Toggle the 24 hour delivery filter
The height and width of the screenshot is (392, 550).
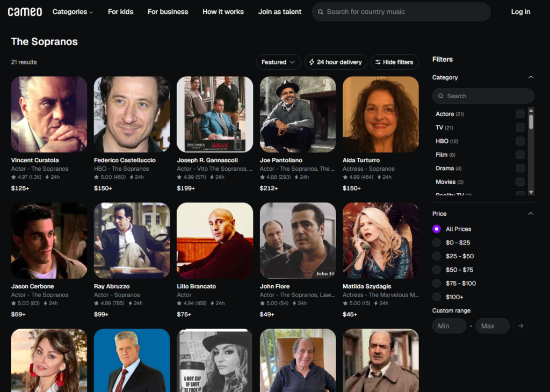pyautogui.click(x=336, y=62)
